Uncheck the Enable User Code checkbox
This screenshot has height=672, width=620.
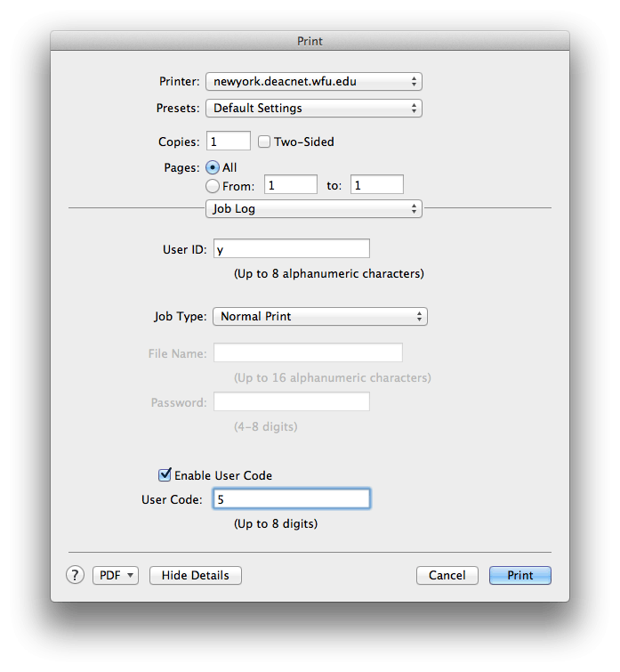pos(165,474)
